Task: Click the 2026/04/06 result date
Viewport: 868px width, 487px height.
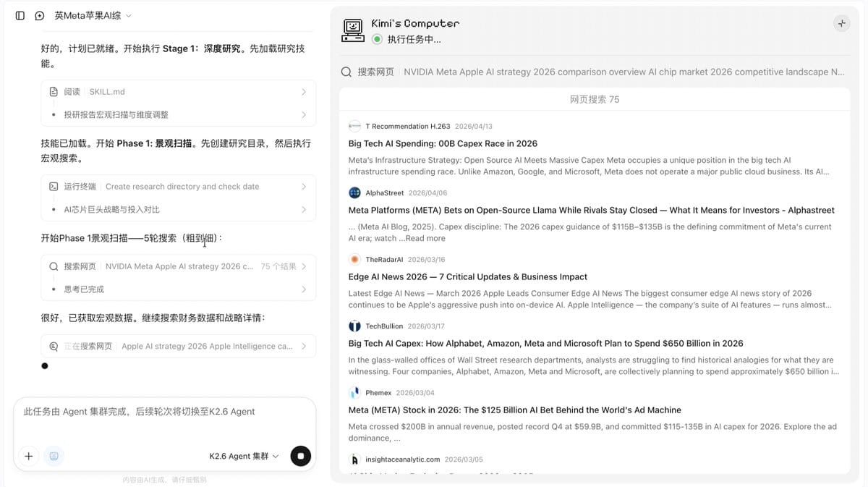Action: [427, 192]
